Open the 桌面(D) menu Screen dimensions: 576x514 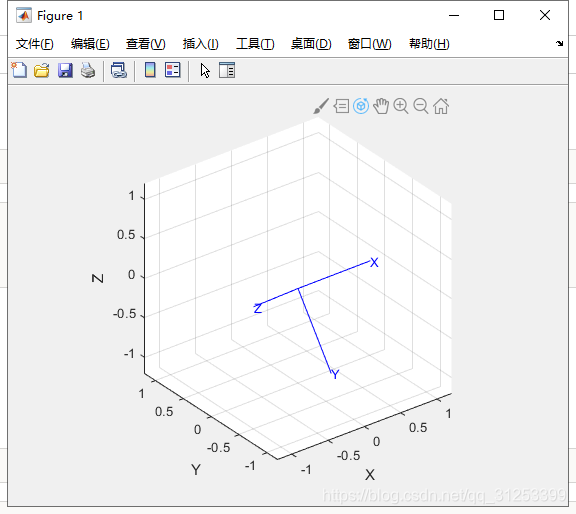pos(311,44)
